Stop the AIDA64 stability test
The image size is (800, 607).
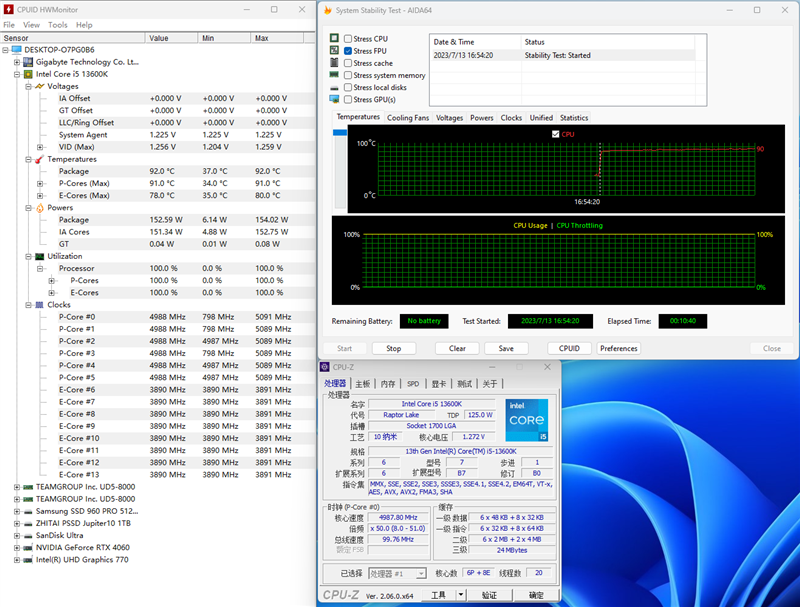tap(393, 348)
